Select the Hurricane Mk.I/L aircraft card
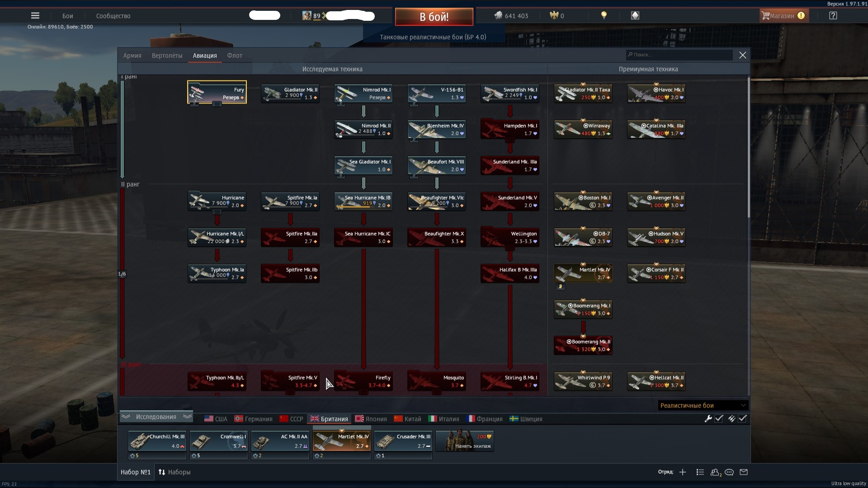 217,237
